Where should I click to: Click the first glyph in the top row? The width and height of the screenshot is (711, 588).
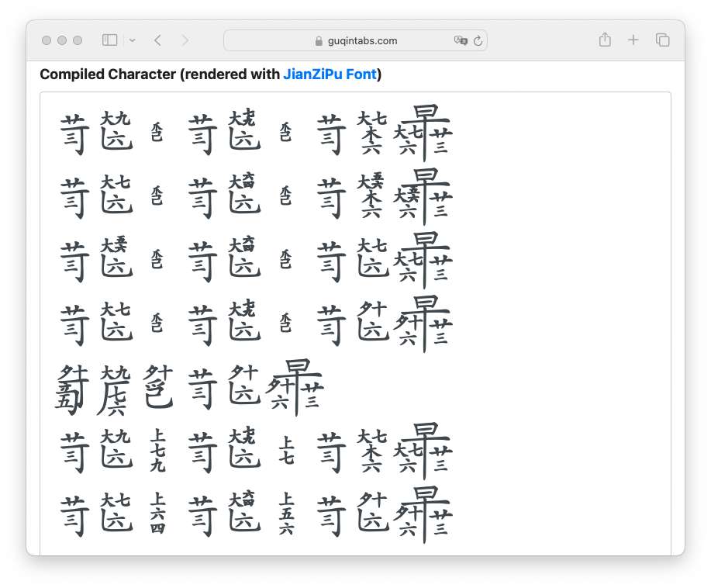74,133
